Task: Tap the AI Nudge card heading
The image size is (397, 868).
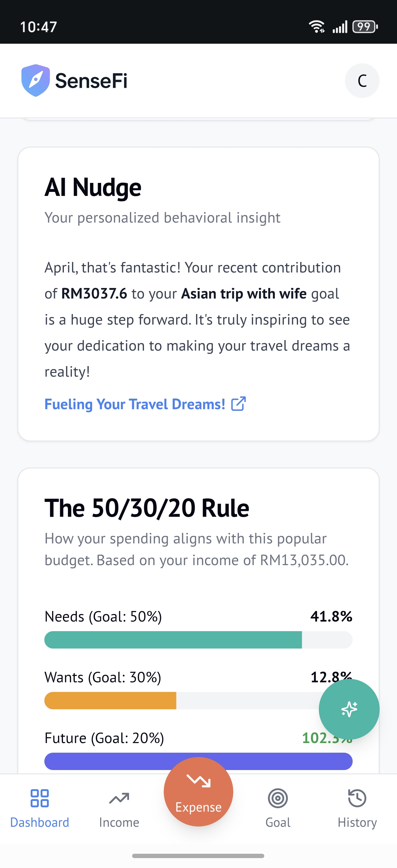Action: (93, 187)
